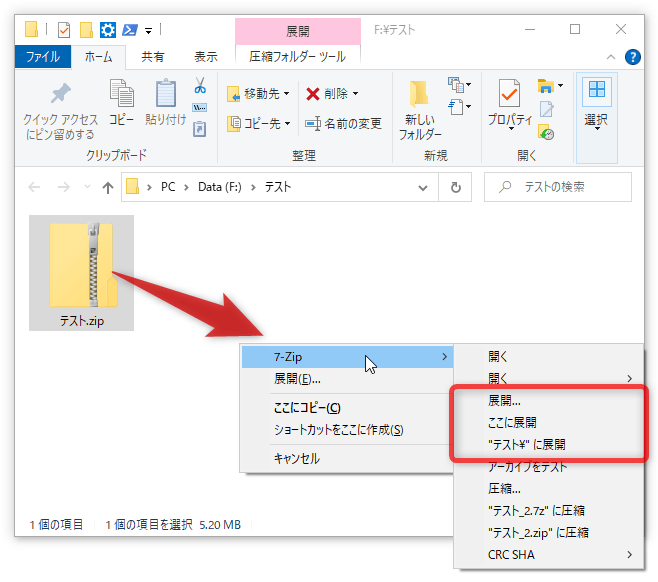Open the 7-Zip context menu entry
The width and height of the screenshot is (658, 582).
(x=347, y=357)
